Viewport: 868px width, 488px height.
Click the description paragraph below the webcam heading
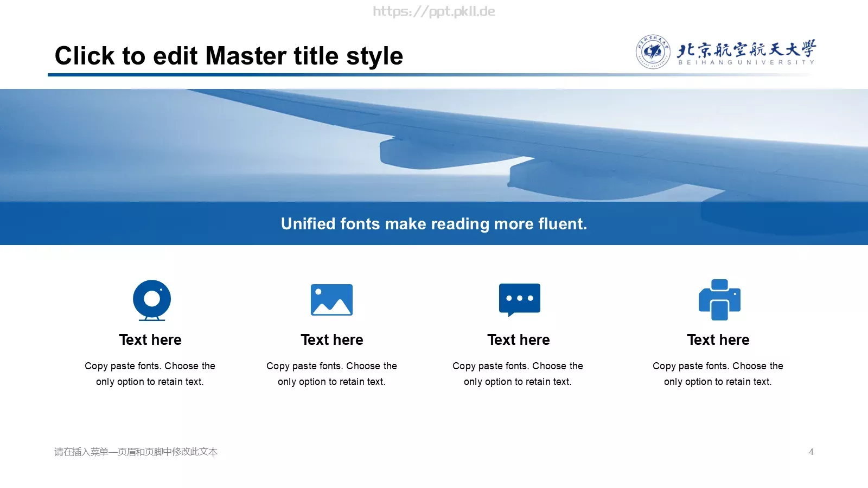150,374
